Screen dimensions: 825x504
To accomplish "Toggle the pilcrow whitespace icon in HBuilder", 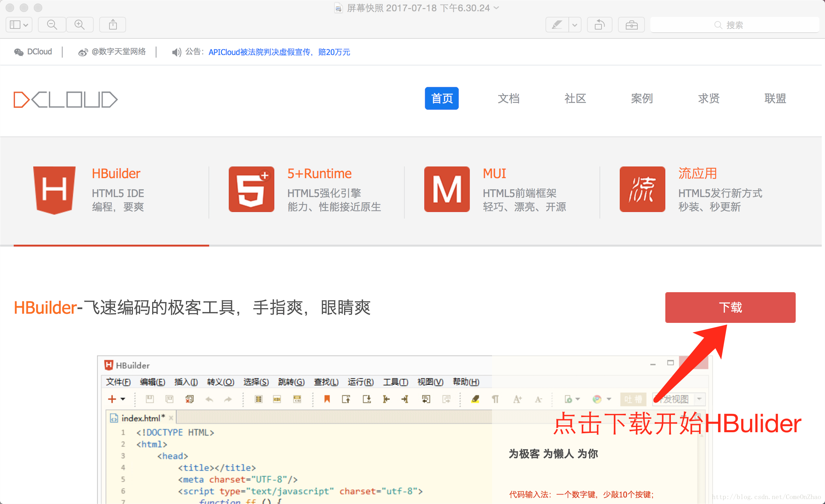I will pyautogui.click(x=495, y=399).
